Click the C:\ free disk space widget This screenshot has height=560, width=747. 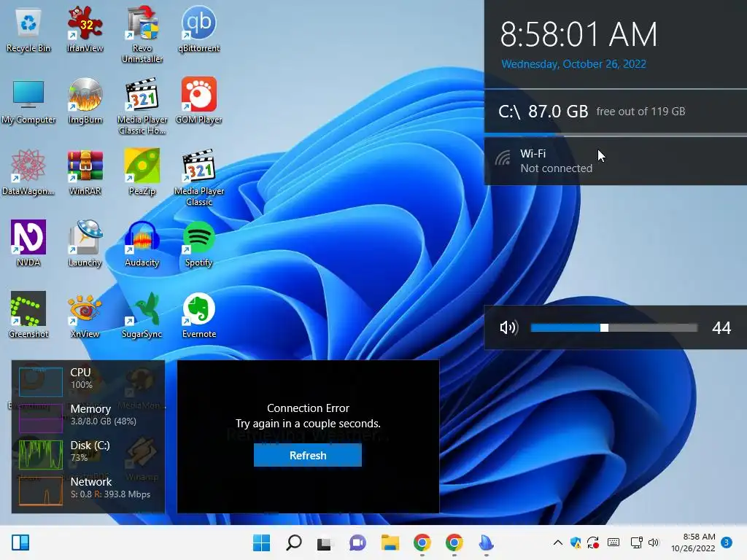pyautogui.click(x=616, y=112)
